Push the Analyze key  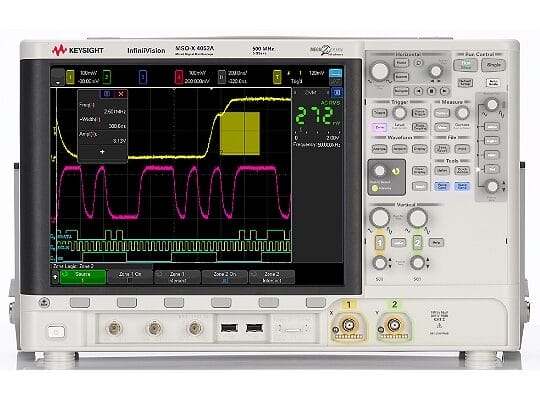tap(380, 149)
